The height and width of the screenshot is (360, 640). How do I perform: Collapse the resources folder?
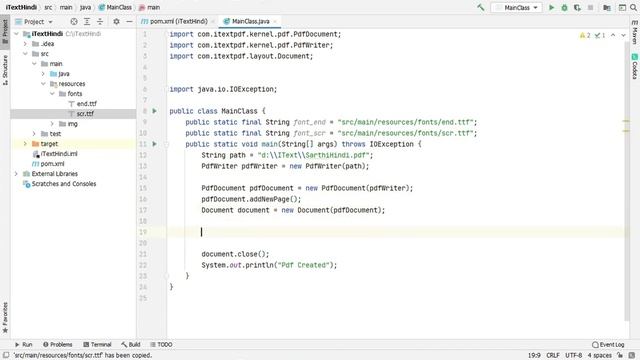tap(43, 84)
